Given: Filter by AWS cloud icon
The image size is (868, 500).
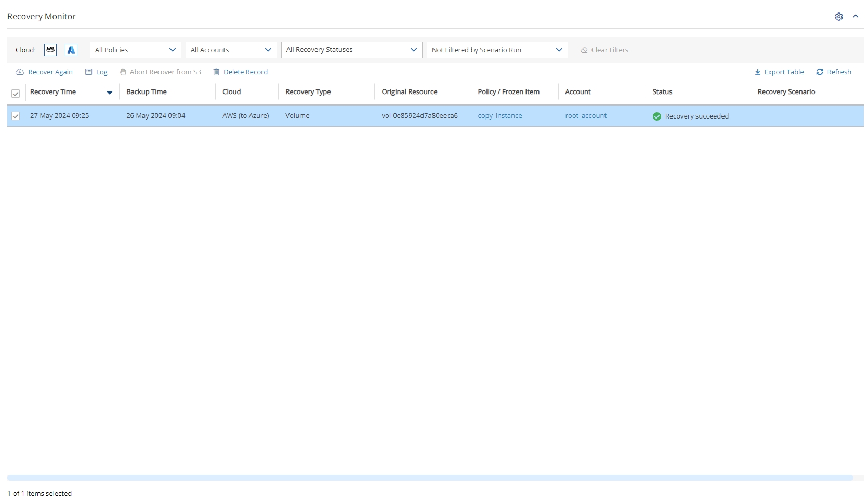Looking at the screenshot, I should click(x=50, y=50).
